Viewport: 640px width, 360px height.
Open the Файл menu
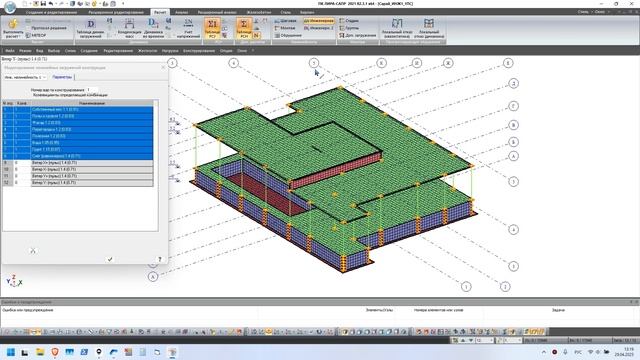click(x=10, y=51)
